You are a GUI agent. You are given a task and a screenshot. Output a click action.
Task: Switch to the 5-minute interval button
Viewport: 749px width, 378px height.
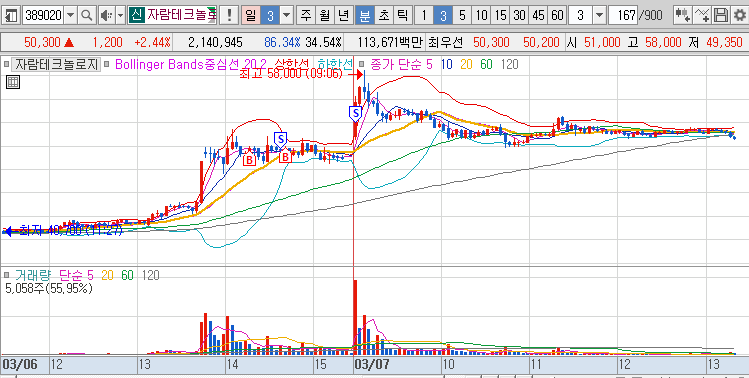coord(462,16)
